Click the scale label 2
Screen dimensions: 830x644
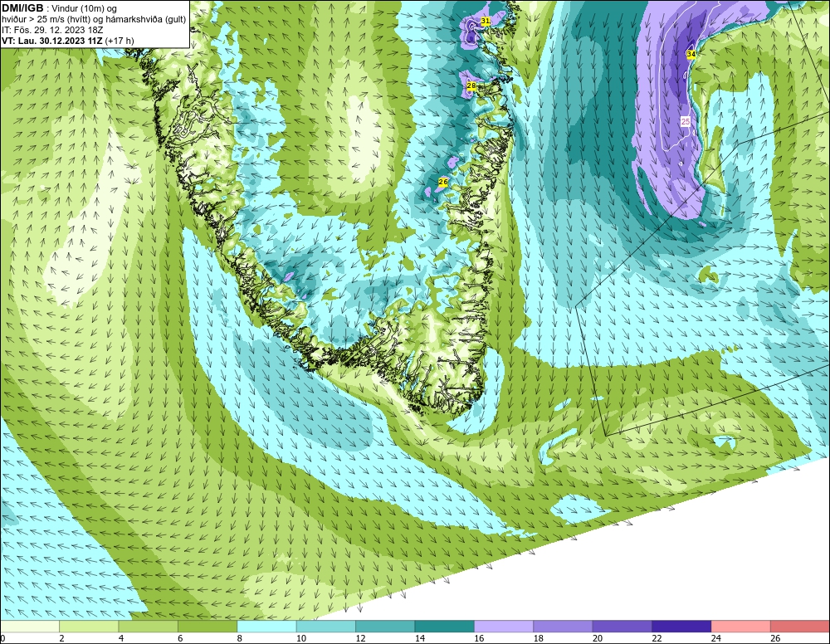click(x=62, y=638)
